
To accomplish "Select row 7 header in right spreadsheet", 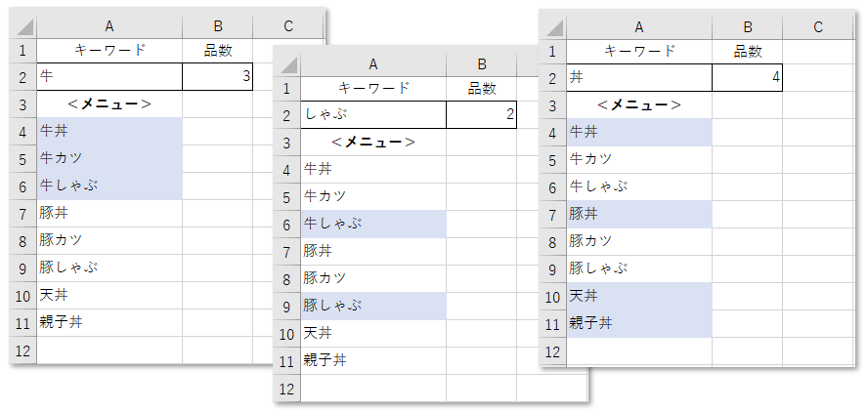I will [x=552, y=215].
